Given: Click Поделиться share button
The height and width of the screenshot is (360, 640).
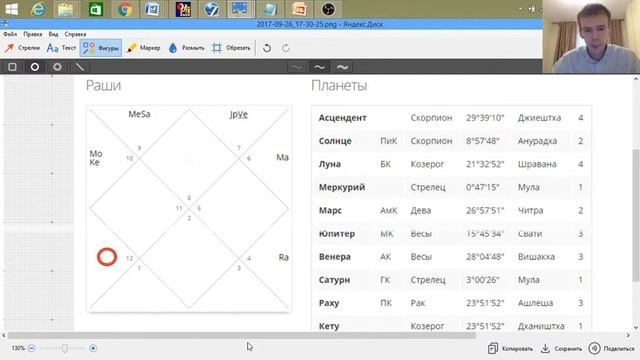Looking at the screenshot, I should point(611,349).
